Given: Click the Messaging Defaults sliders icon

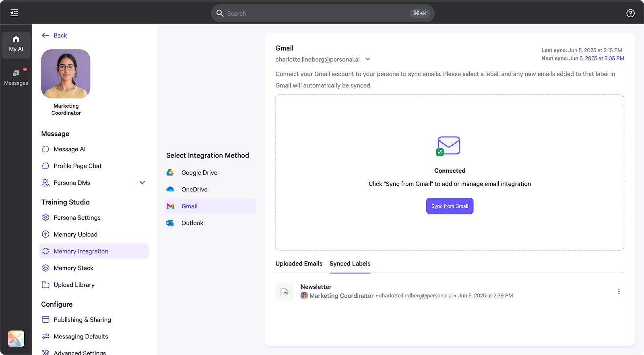Looking at the screenshot, I should tap(45, 336).
